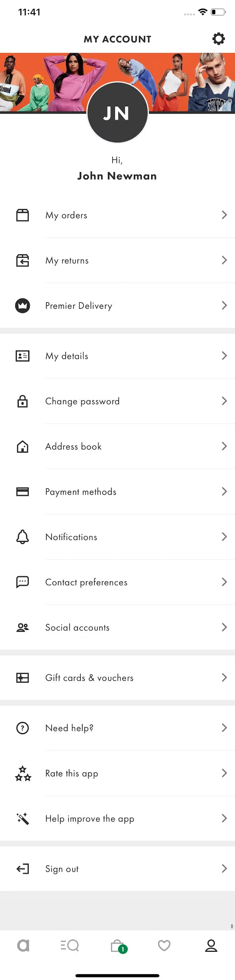This screenshot has height=980, width=235.
Task: Expand the My returns row chevron
Action: 224,260
